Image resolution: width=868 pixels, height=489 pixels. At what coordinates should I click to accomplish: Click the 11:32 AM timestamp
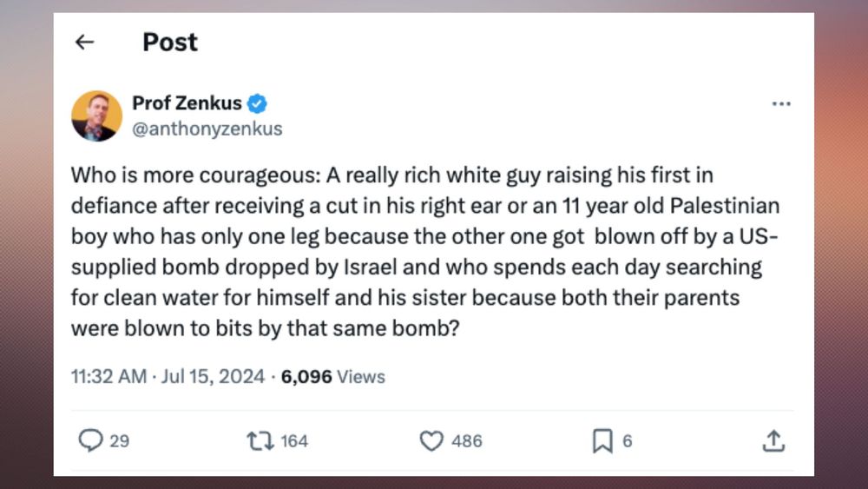(x=108, y=377)
